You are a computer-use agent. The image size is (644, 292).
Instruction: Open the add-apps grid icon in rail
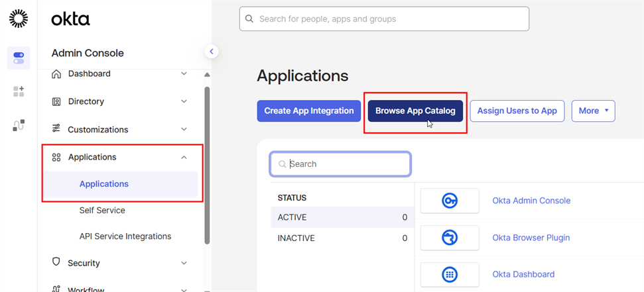tap(19, 91)
